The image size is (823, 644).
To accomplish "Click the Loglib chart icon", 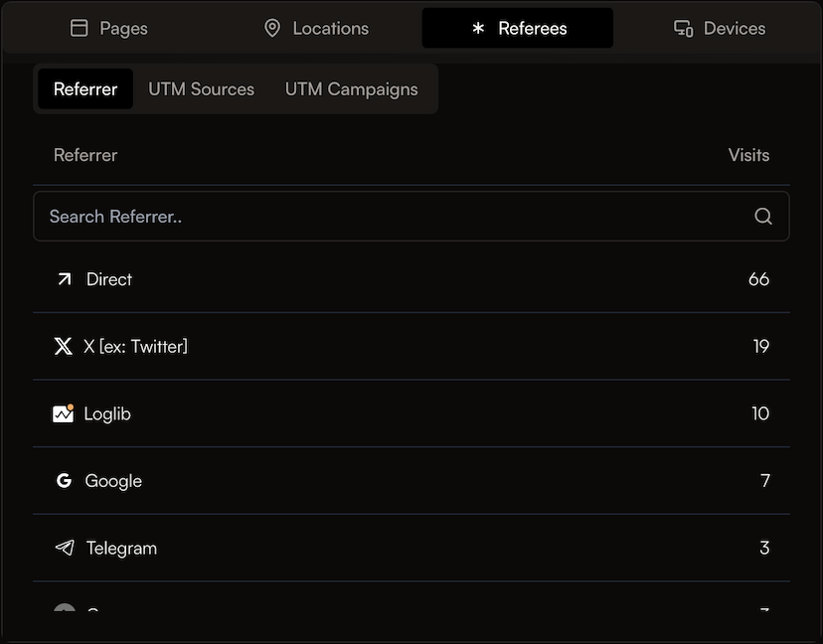I will coord(64,413).
